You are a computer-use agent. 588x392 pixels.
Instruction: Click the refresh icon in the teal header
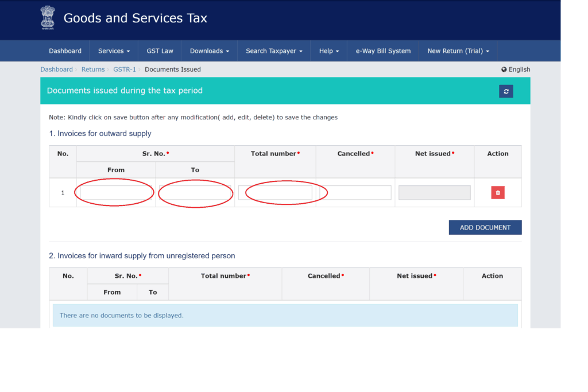(506, 91)
